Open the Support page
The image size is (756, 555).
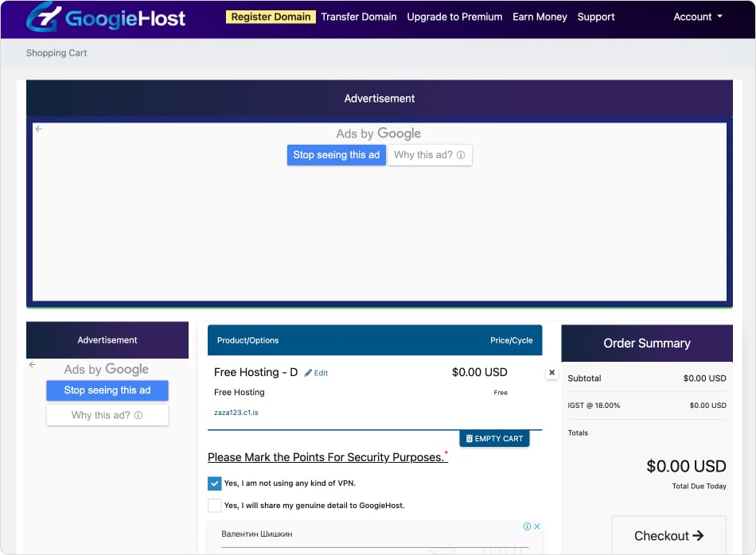click(596, 17)
